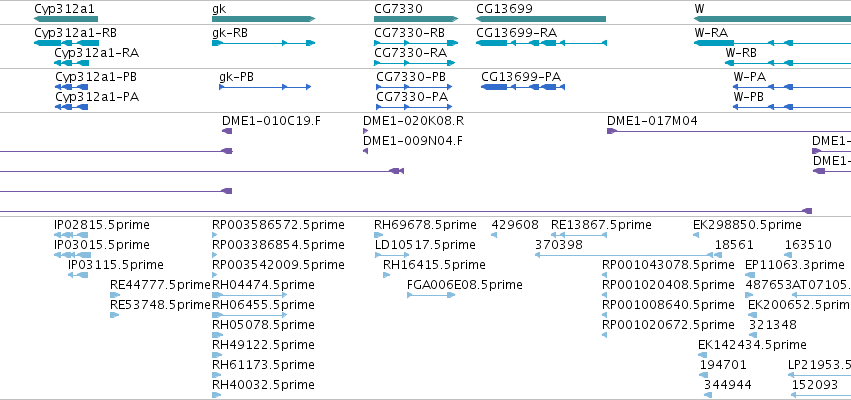Click clone DME1-020K08.R
Screen dimensions: 851x400
coord(365,131)
